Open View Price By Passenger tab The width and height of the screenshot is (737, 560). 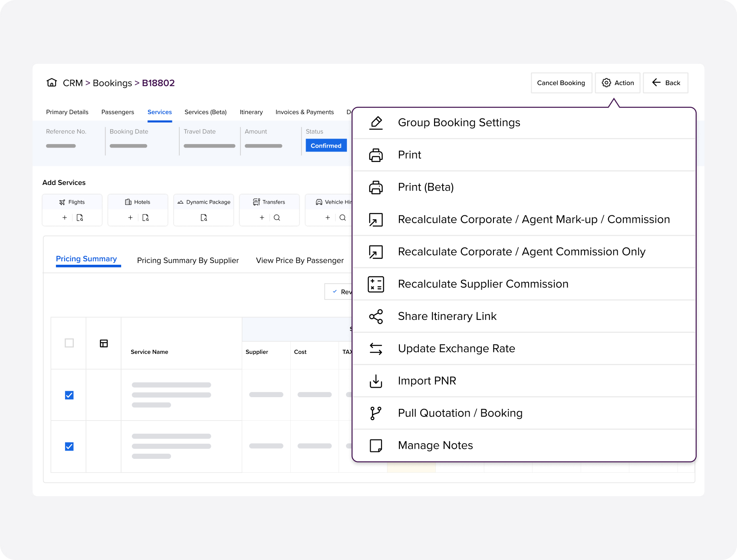[x=300, y=260]
